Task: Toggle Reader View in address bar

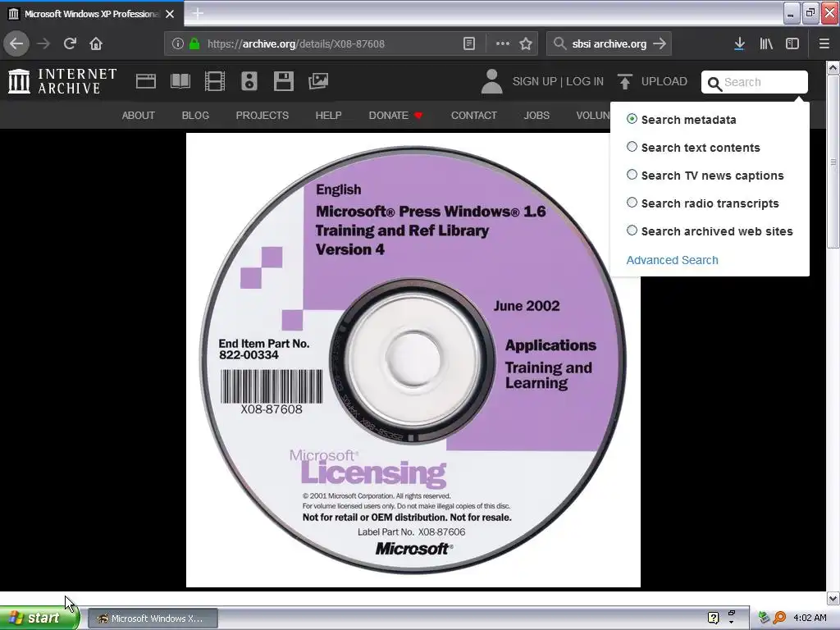Action: click(x=468, y=44)
